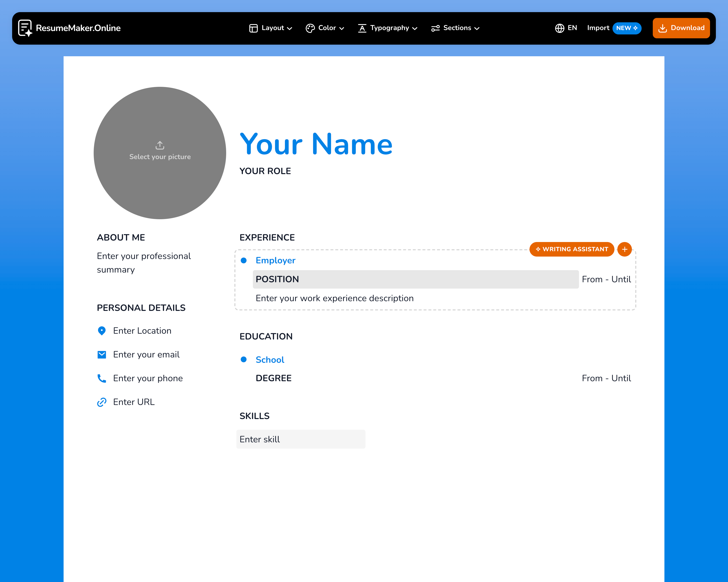Open the Layout menu

coord(271,28)
